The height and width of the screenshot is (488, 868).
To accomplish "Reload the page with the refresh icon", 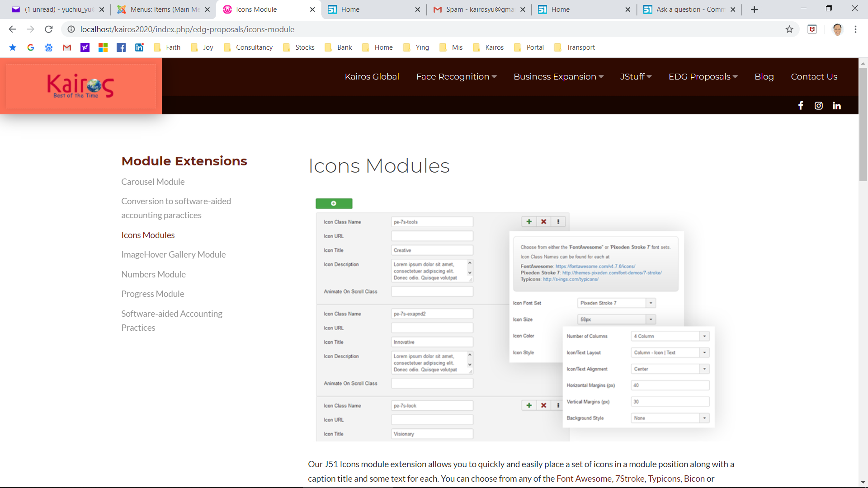I will [x=49, y=29].
